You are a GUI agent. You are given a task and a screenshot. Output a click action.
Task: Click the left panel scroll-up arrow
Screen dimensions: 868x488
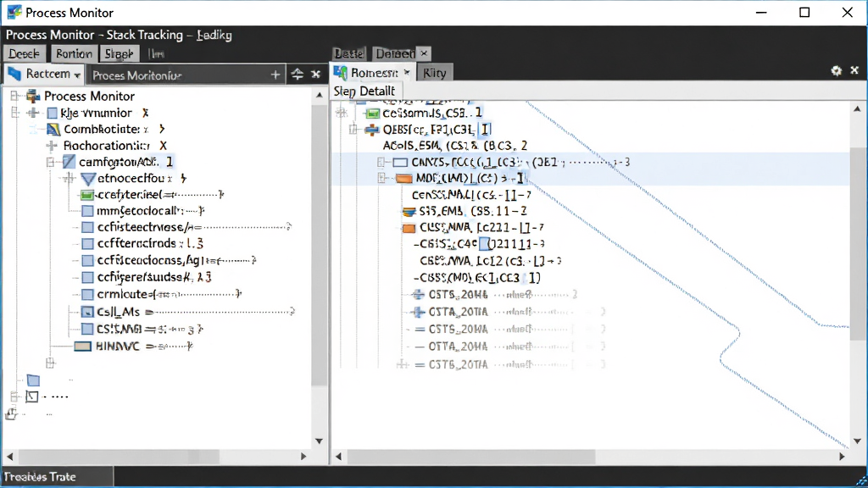point(320,95)
